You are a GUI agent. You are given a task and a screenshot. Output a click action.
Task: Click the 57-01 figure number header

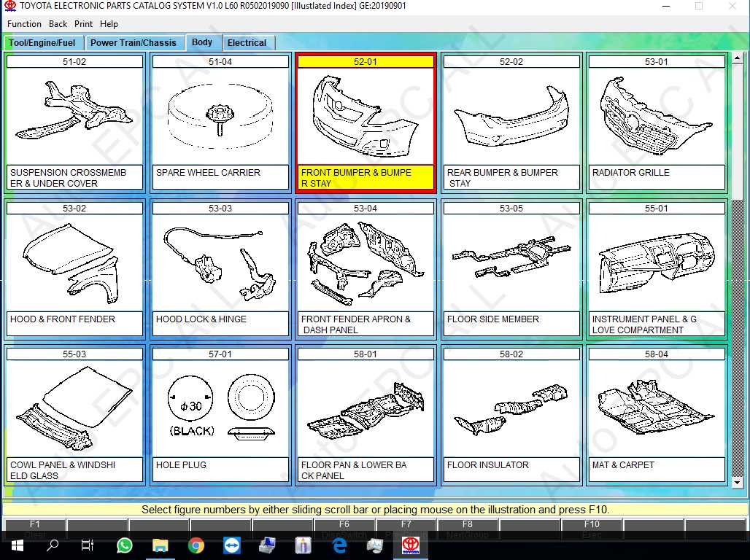pos(220,354)
